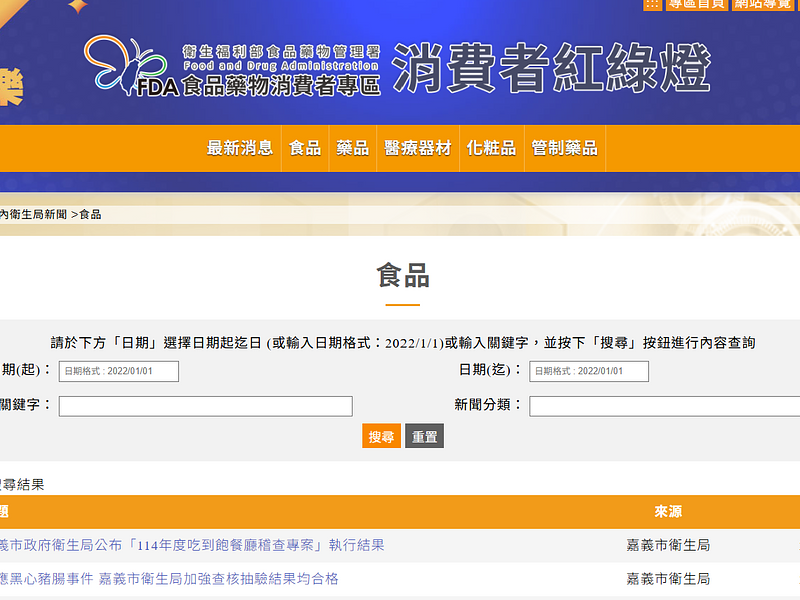
Task: Click the start date 日期(起) field
Action: [118, 371]
